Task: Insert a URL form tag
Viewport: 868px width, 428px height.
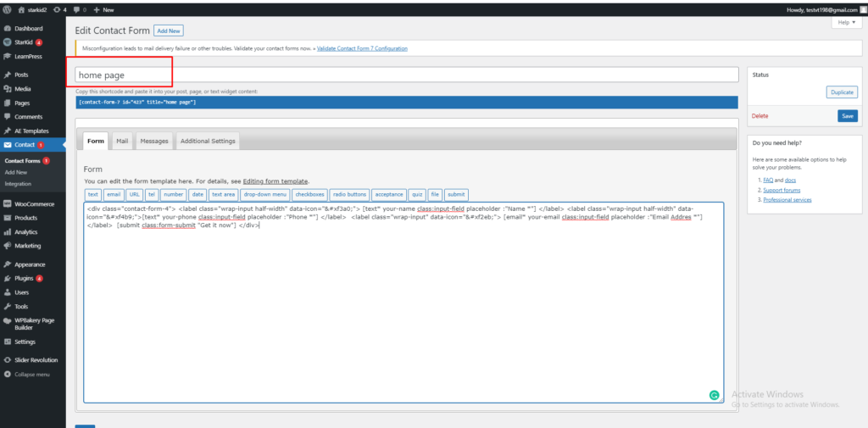Action: pyautogui.click(x=134, y=194)
